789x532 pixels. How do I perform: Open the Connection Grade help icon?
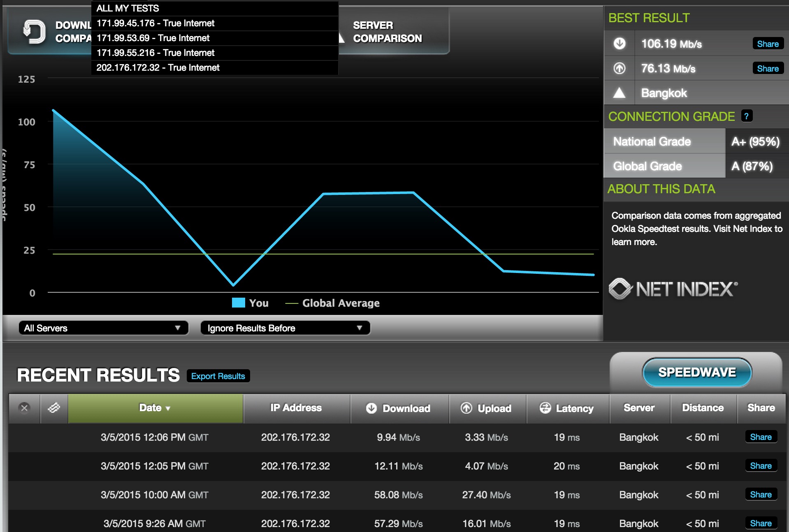point(746,116)
